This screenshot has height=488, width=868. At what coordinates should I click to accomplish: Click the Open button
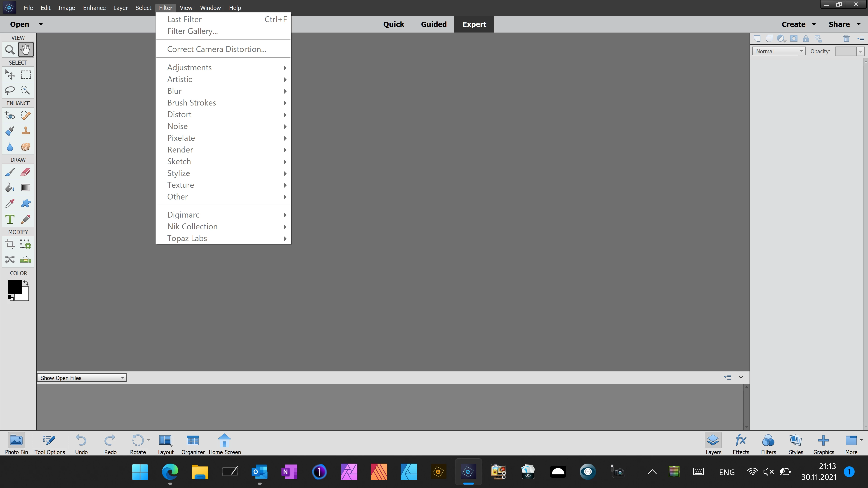[19, 24]
